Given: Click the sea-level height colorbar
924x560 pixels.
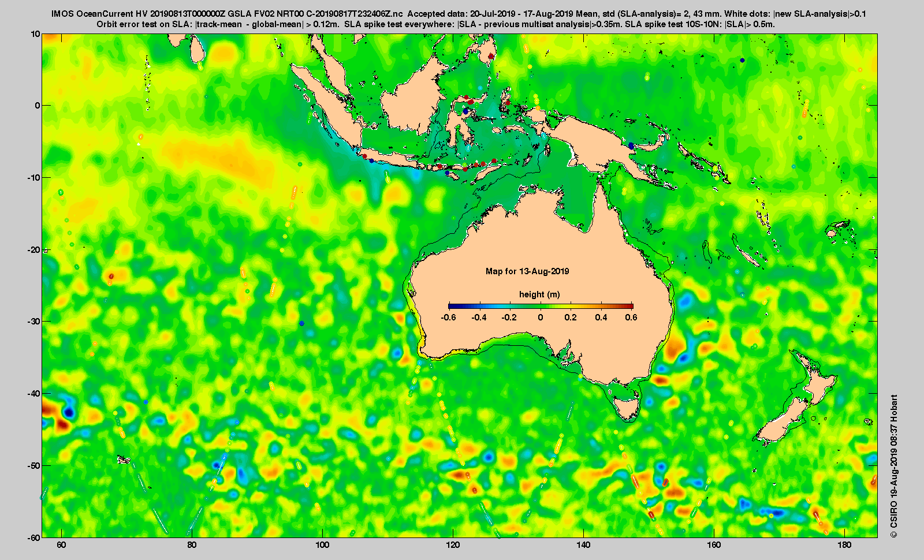Looking at the screenshot, I should 541,306.
